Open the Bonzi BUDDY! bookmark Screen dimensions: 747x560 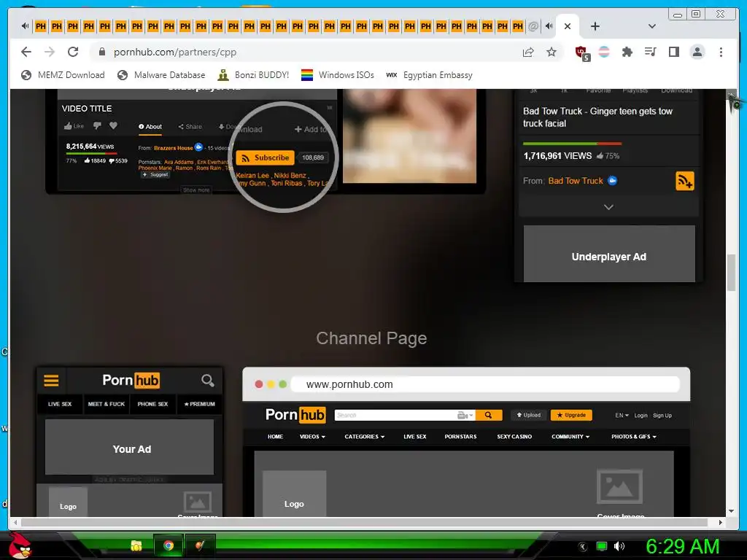(x=253, y=75)
